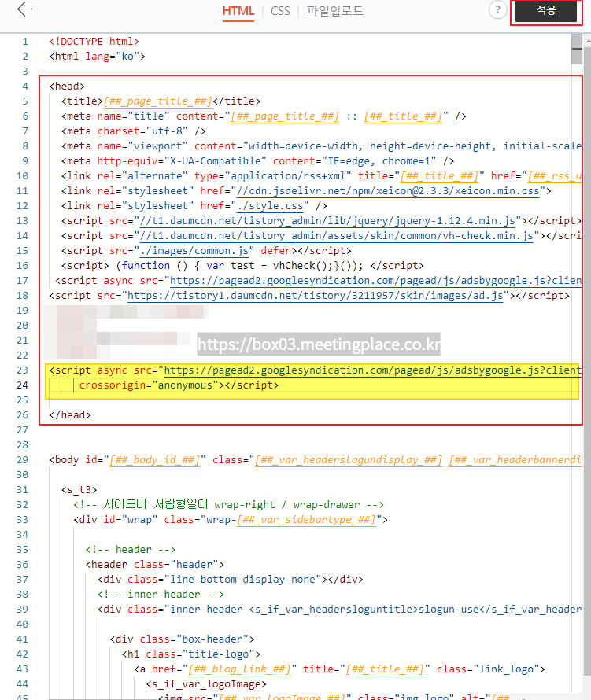Click the link rel="alternate" line

point(321,176)
